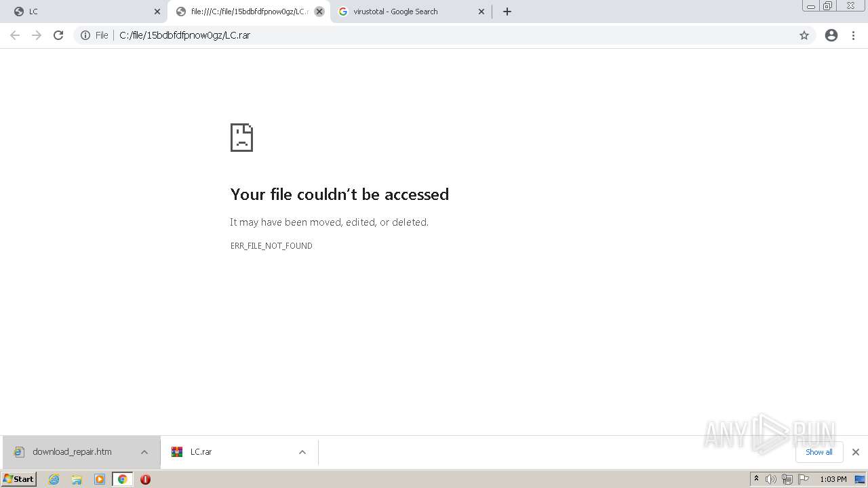868x488 pixels.
Task: Go forward to the next page
Action: click(37, 35)
